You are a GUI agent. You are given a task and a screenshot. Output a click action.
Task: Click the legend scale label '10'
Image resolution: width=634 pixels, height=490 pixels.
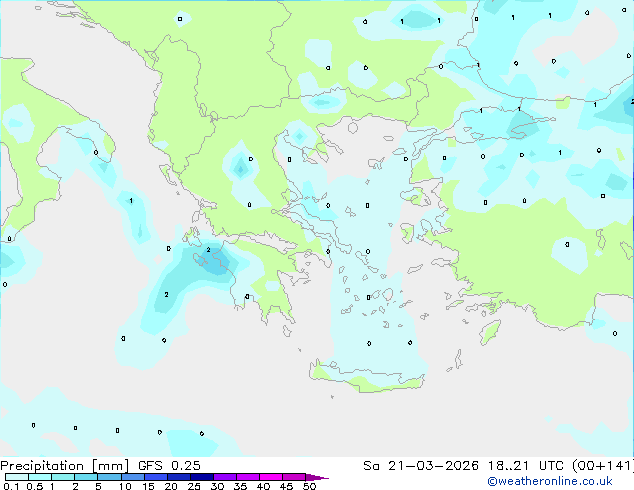pyautogui.click(x=125, y=486)
